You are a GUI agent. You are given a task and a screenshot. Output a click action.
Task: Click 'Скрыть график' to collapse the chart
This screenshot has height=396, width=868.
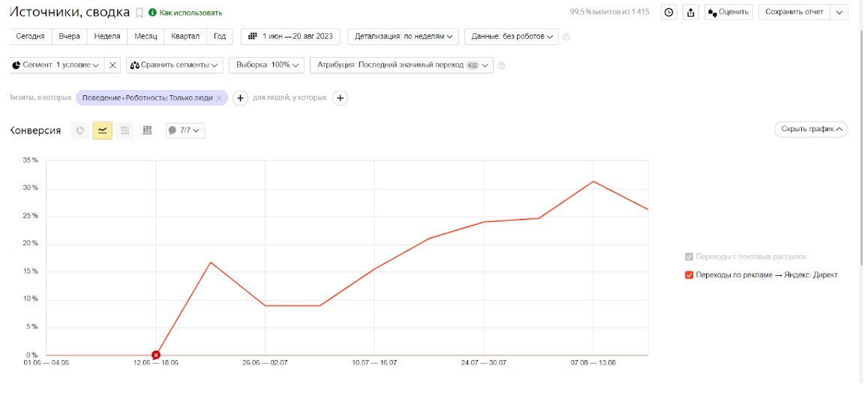(x=811, y=130)
